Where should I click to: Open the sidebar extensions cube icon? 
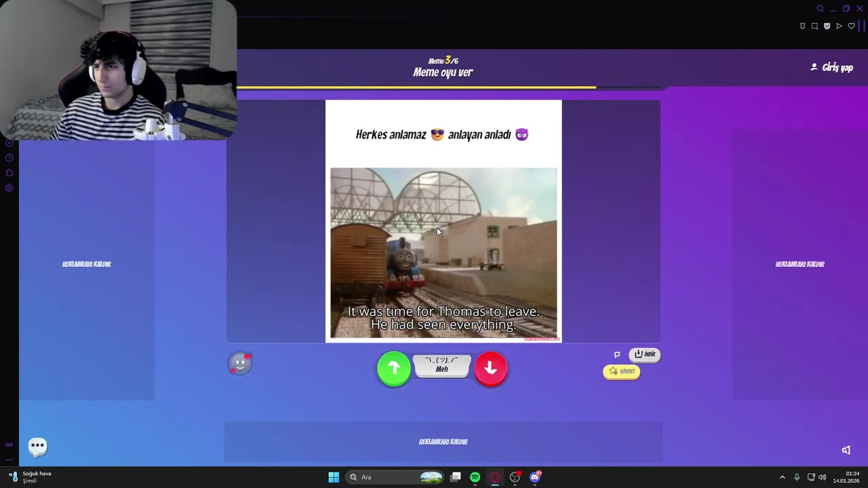coord(9,173)
